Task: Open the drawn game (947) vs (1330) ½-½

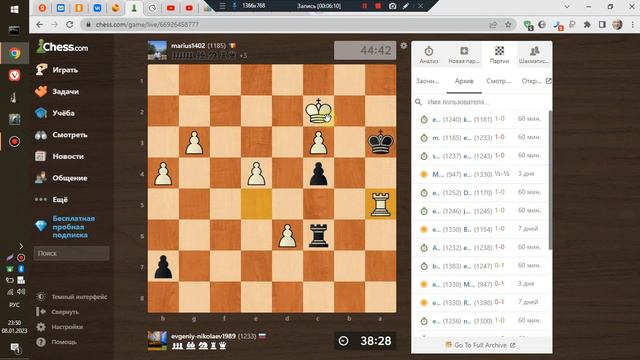Action: [x=480, y=174]
